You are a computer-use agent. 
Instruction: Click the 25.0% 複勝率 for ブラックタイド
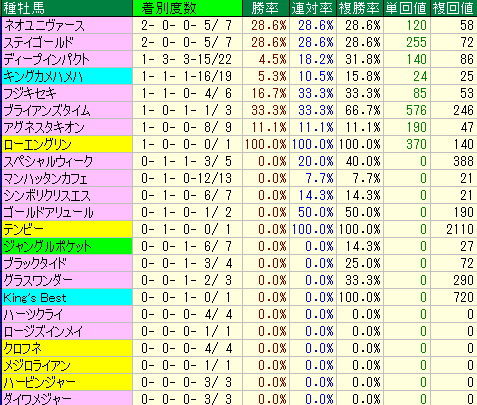pyautogui.click(x=363, y=264)
